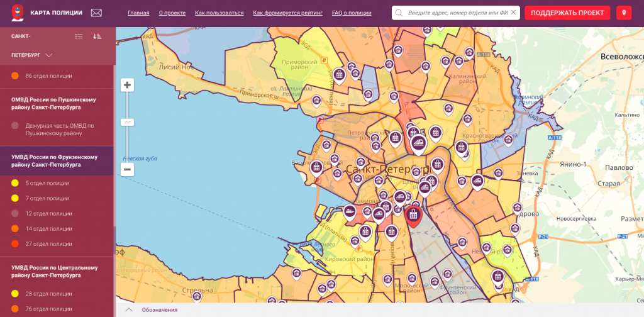Click the Карта Полиции logo icon
Viewport: 644px width, 317px height.
pos(18,13)
